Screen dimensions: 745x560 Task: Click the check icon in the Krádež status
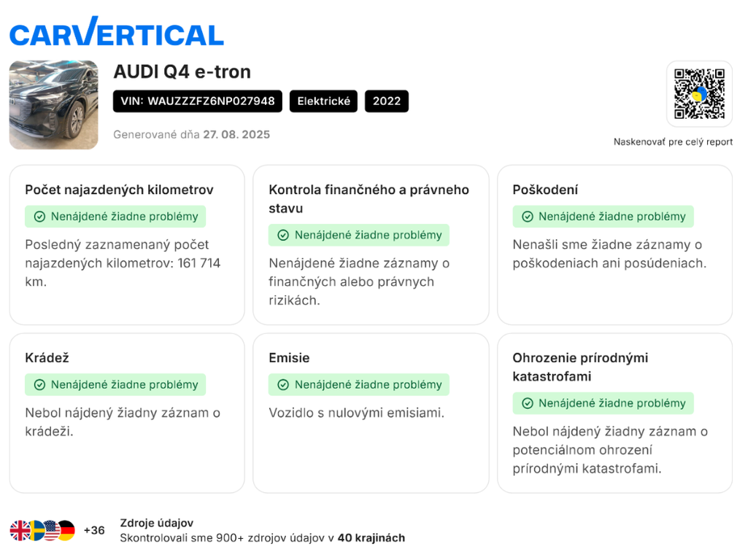[x=40, y=385]
